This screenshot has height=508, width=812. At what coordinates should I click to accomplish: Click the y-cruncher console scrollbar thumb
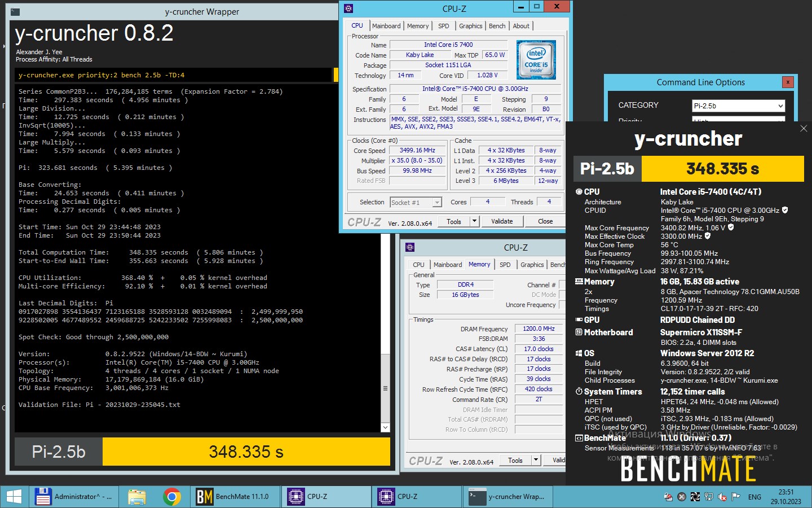click(x=386, y=388)
